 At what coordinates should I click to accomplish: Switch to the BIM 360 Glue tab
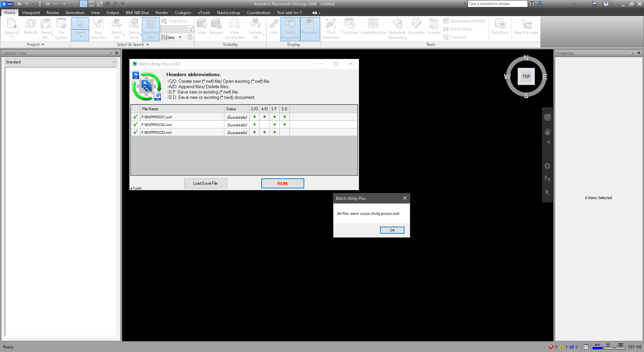[137, 13]
